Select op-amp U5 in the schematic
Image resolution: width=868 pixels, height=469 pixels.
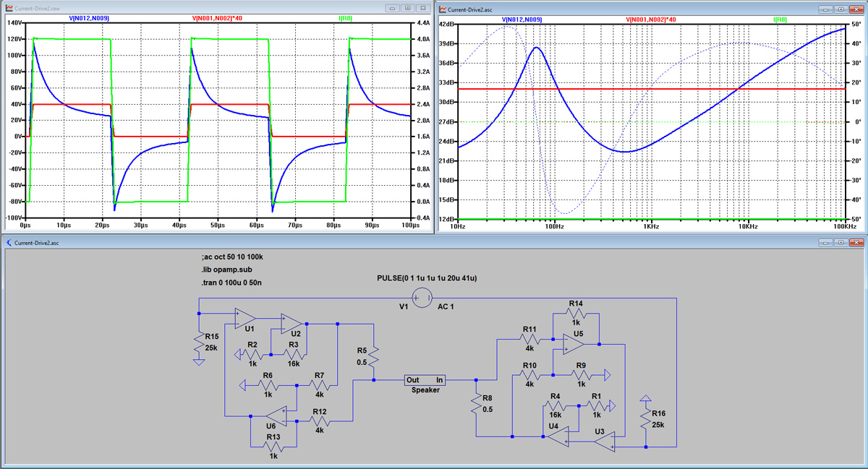click(574, 344)
